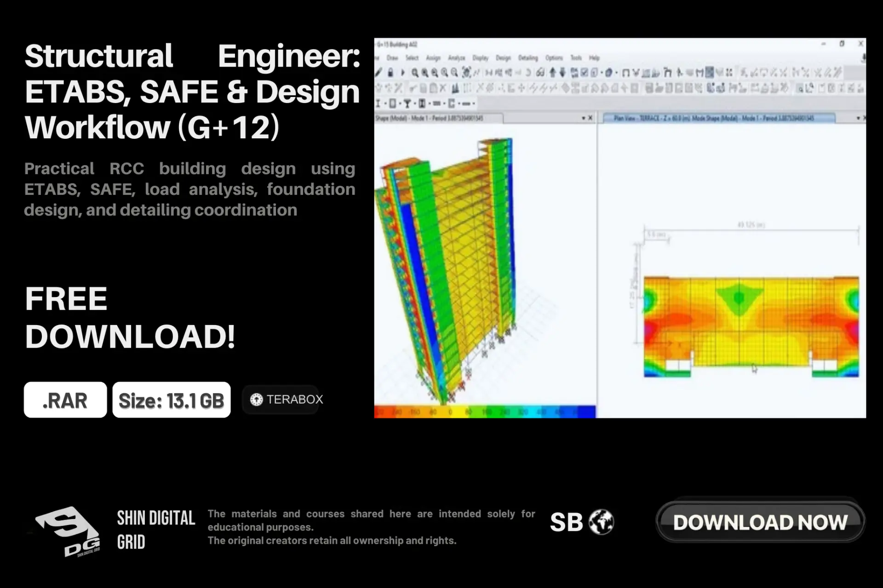
Task: Close the 3D Mode Shape panel
Action: pyautogui.click(x=591, y=118)
